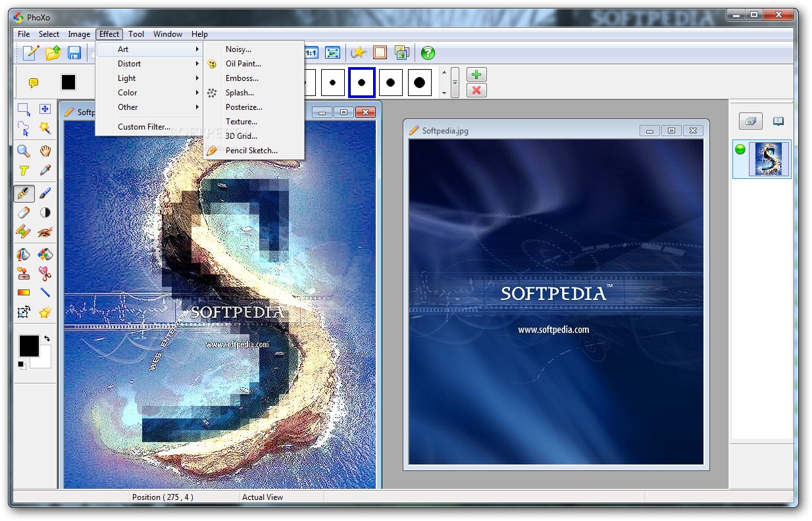Select the transform crop tool

coord(24,312)
